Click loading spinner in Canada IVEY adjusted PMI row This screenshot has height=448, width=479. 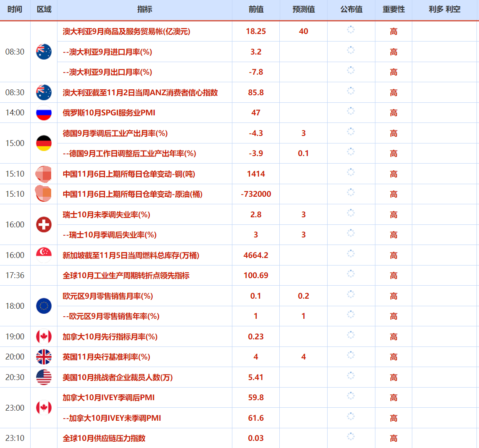(351, 396)
